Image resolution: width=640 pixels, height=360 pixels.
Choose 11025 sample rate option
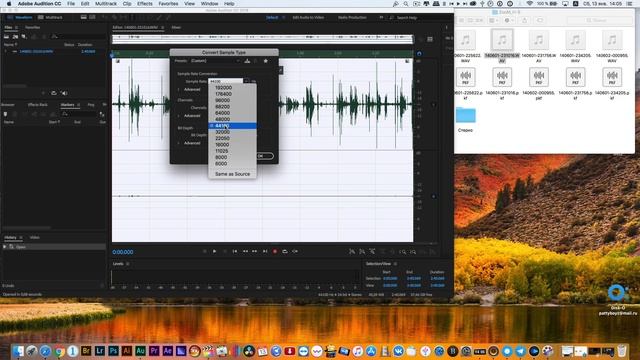pos(232,151)
